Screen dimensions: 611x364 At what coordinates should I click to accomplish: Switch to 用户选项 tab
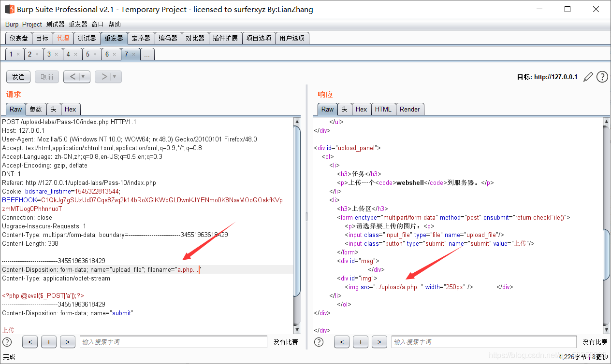[x=292, y=38]
